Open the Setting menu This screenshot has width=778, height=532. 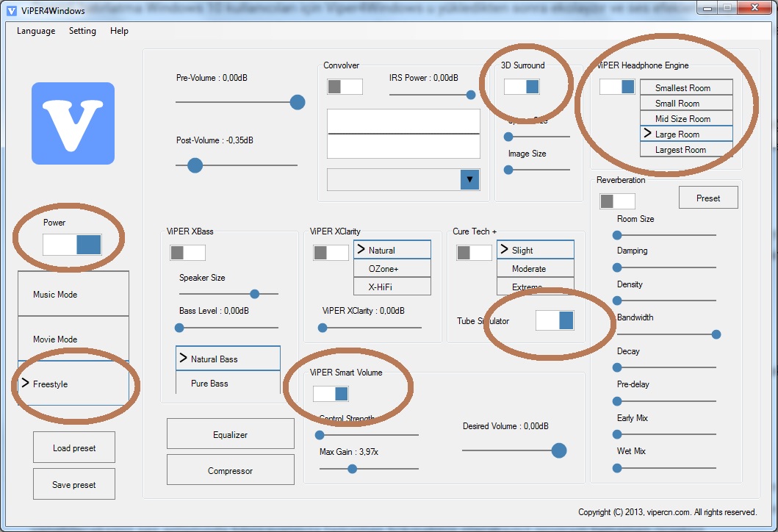(x=82, y=31)
